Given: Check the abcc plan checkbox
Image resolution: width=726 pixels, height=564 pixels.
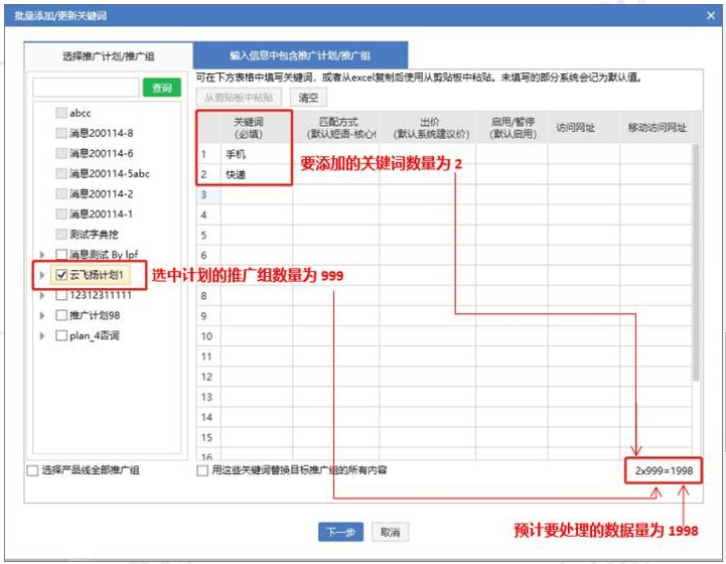Looking at the screenshot, I should point(61,113).
